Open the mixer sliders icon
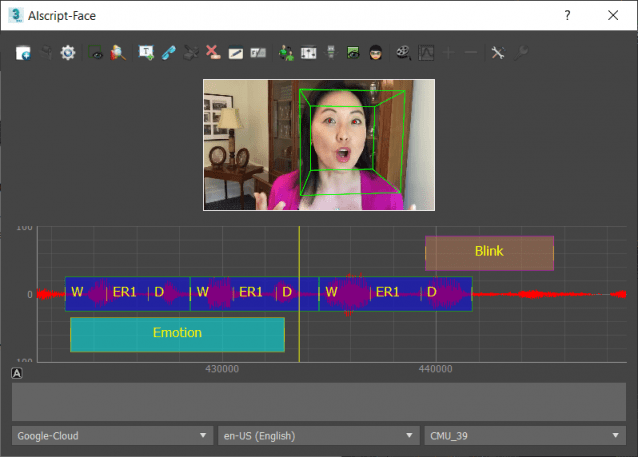The height and width of the screenshot is (457, 638). [308, 53]
